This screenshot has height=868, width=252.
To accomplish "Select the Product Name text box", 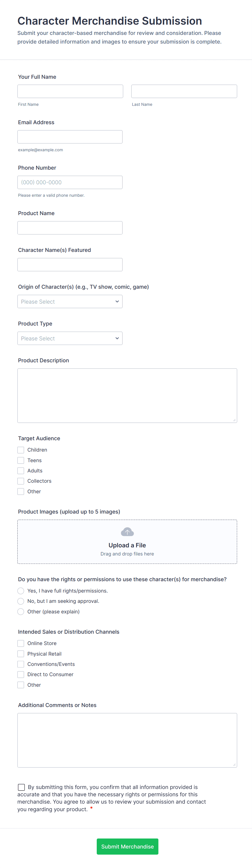I will (x=70, y=228).
